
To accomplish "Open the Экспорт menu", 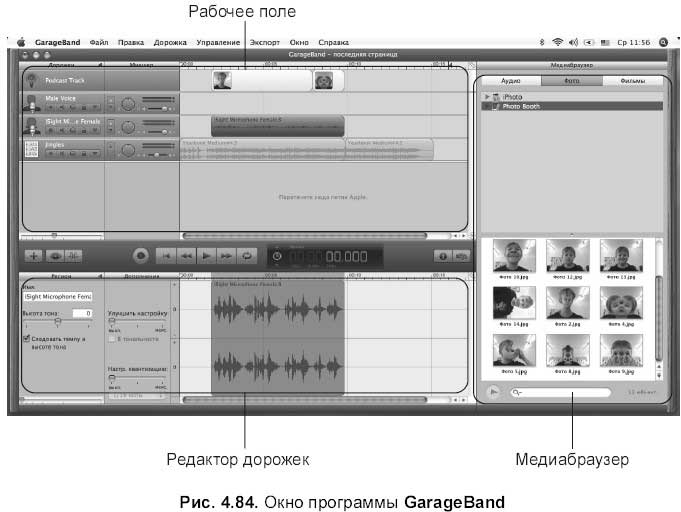I will click(264, 42).
